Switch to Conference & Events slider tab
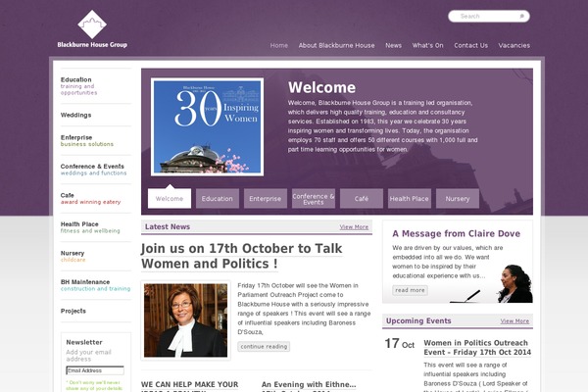Image resolution: width=588 pixels, height=392 pixels. (x=314, y=198)
